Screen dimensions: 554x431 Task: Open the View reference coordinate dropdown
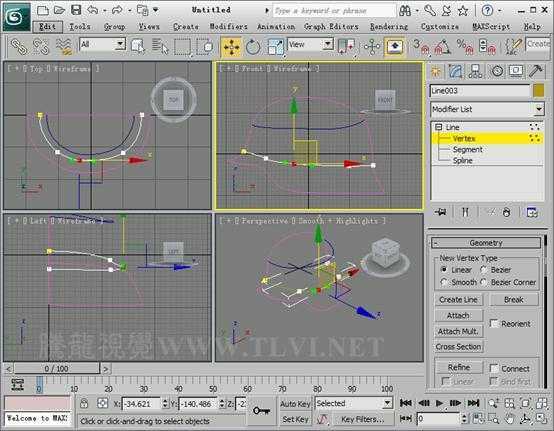coord(310,45)
